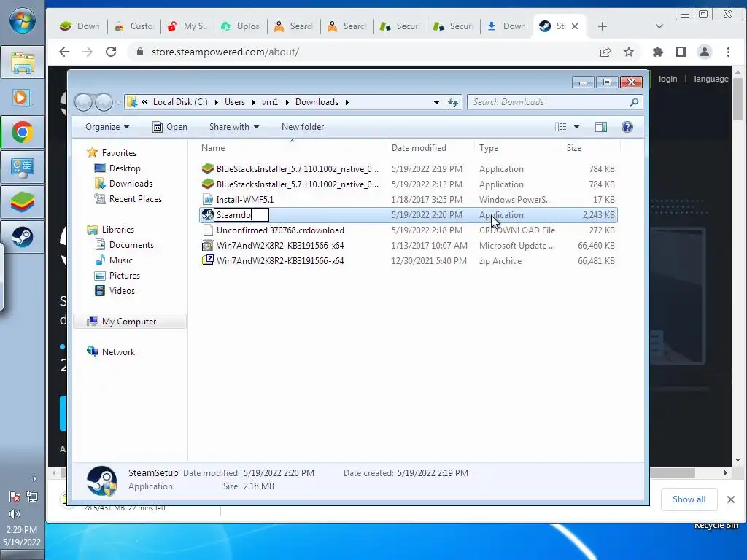Select My Computer in navigation pane
The image size is (747, 560).
click(128, 322)
